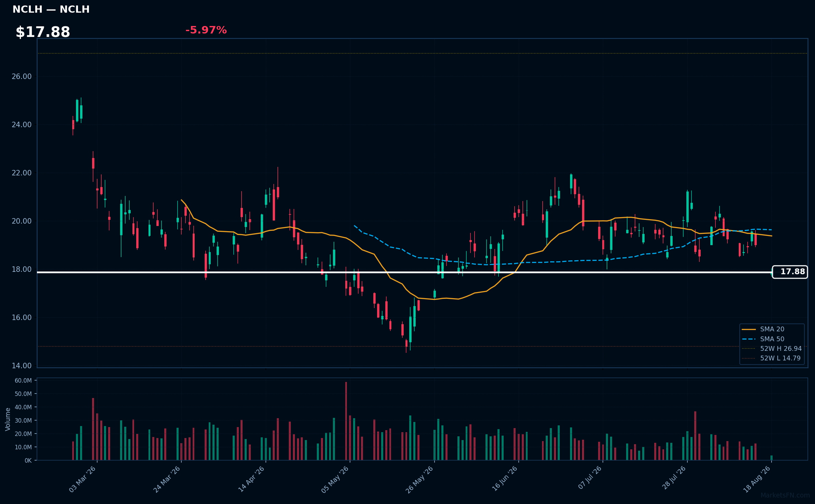This screenshot has height=504, width=815.
Task: Click the 16.00 price axis label
Action: [22, 318]
